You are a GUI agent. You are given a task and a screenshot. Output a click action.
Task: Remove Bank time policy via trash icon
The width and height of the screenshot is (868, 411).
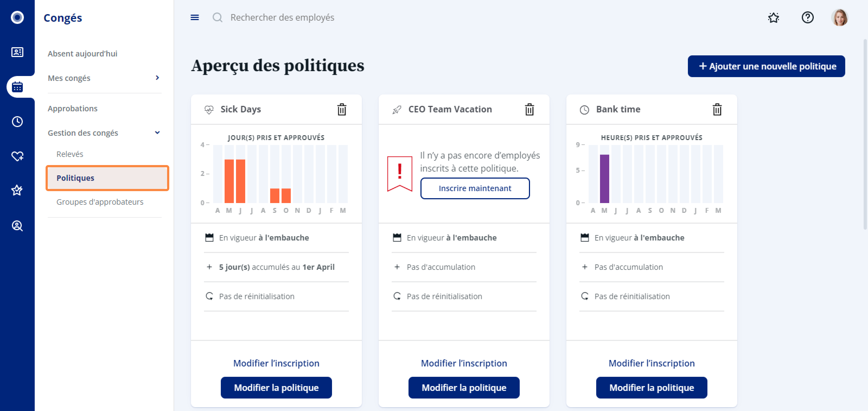pyautogui.click(x=717, y=109)
